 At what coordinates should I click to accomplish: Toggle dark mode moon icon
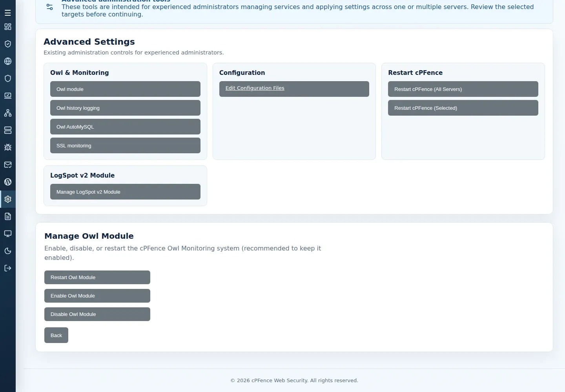coord(8,251)
